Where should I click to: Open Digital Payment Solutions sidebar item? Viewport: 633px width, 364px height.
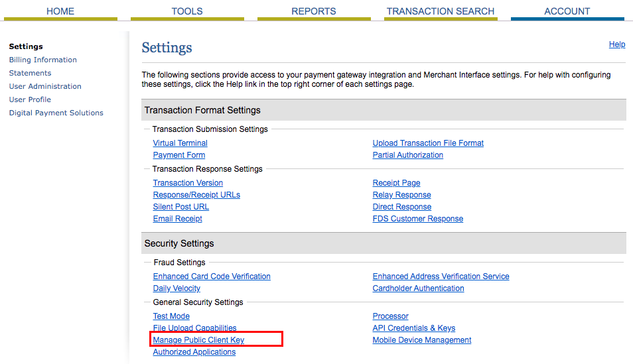point(56,113)
